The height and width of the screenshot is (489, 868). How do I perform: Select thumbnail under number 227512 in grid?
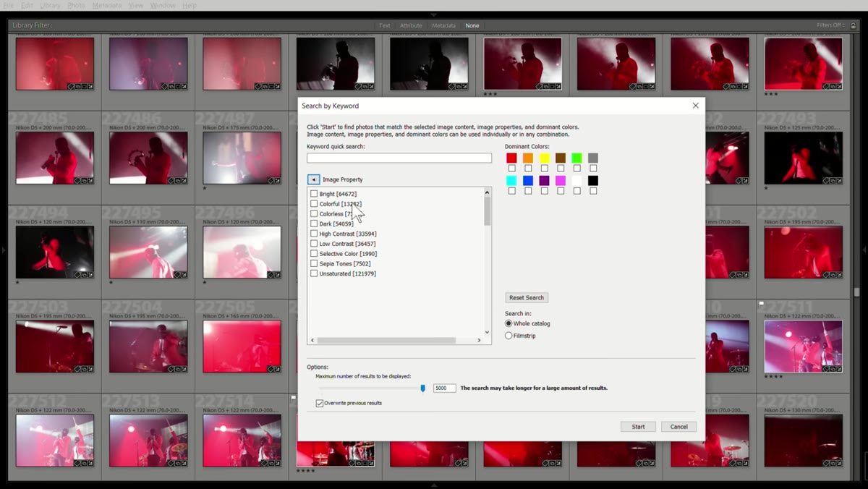pos(55,441)
